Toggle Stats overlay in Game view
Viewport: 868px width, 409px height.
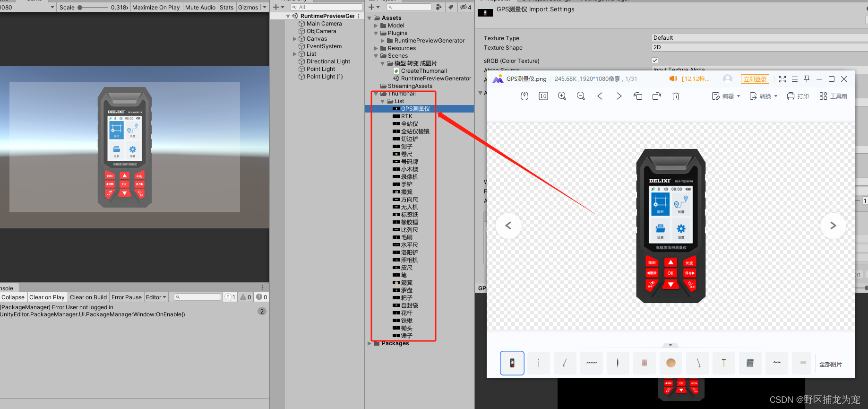[x=226, y=8]
